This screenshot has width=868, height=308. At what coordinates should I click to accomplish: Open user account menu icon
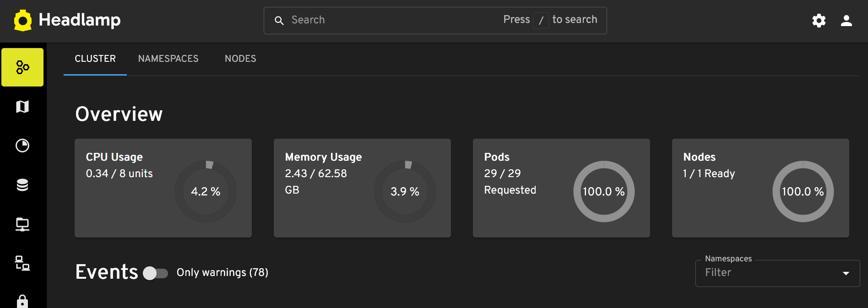pos(846,21)
